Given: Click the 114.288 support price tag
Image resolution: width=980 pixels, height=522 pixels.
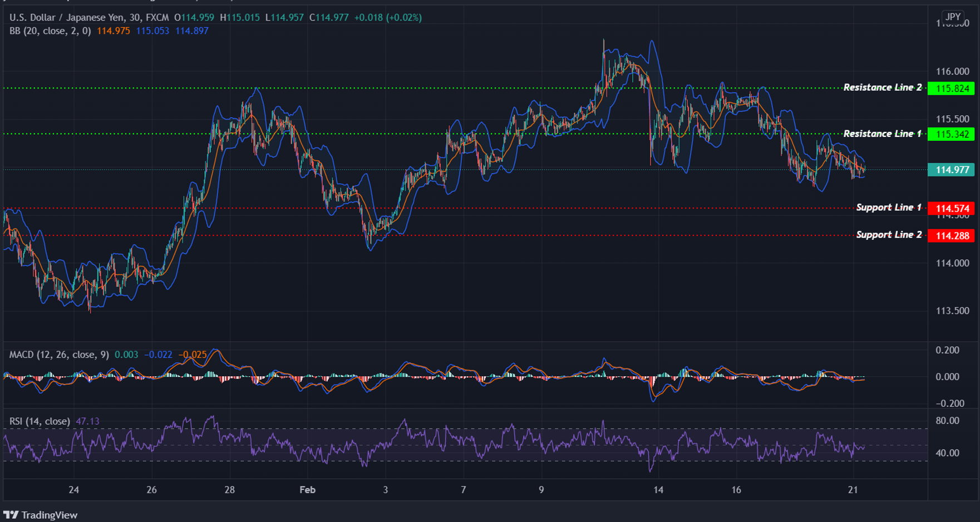Looking at the screenshot, I should 952,235.
